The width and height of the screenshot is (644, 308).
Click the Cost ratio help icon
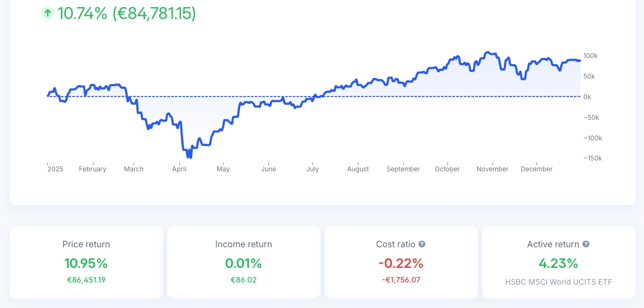pyautogui.click(x=422, y=245)
